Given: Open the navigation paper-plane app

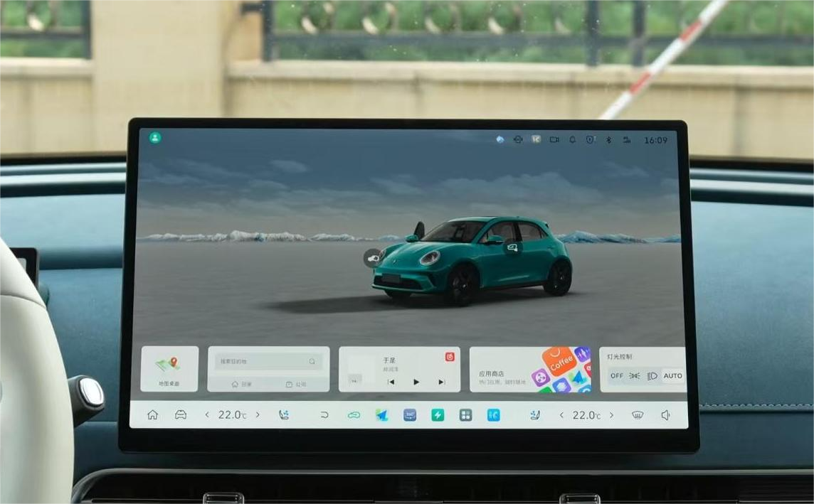Looking at the screenshot, I should click(x=382, y=415).
